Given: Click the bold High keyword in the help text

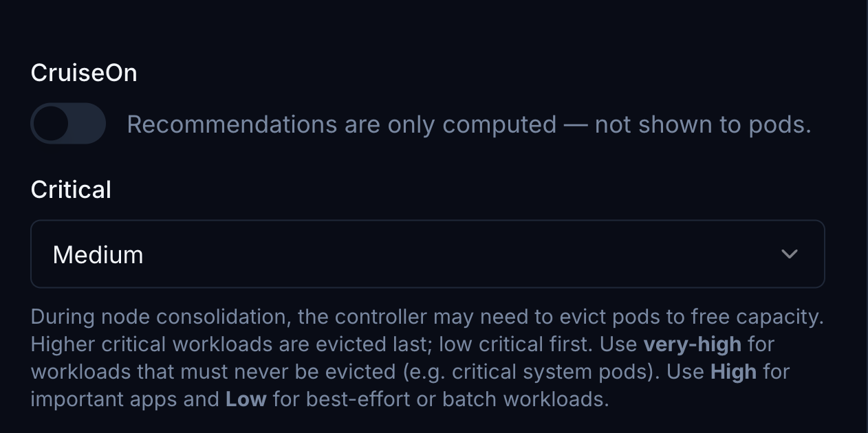Looking at the screenshot, I should [733, 372].
